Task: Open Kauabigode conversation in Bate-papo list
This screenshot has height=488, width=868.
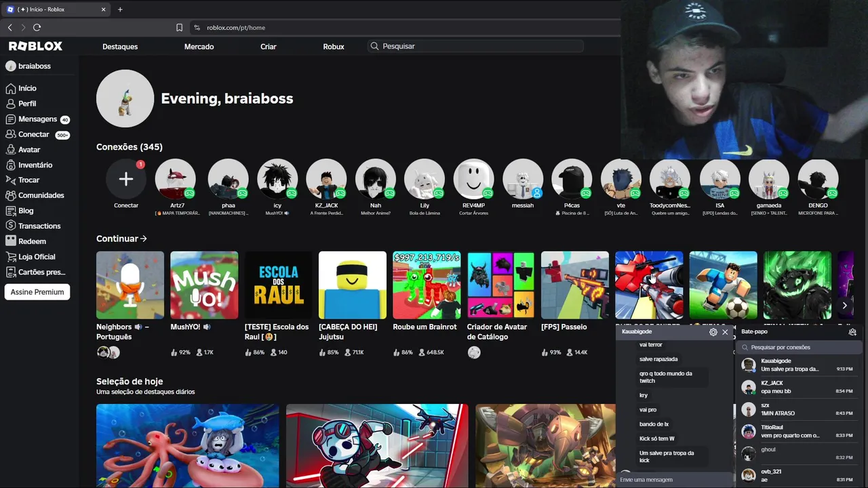Action: click(797, 365)
